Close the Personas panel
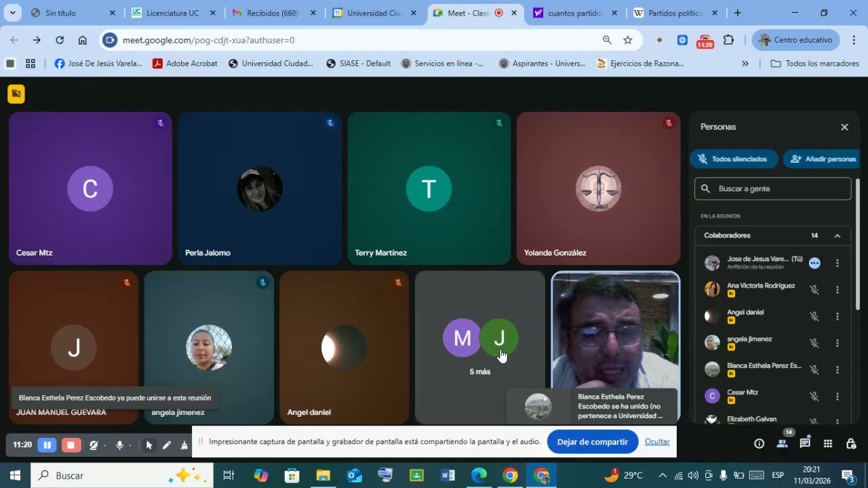Image resolution: width=868 pixels, height=488 pixels. click(x=844, y=127)
